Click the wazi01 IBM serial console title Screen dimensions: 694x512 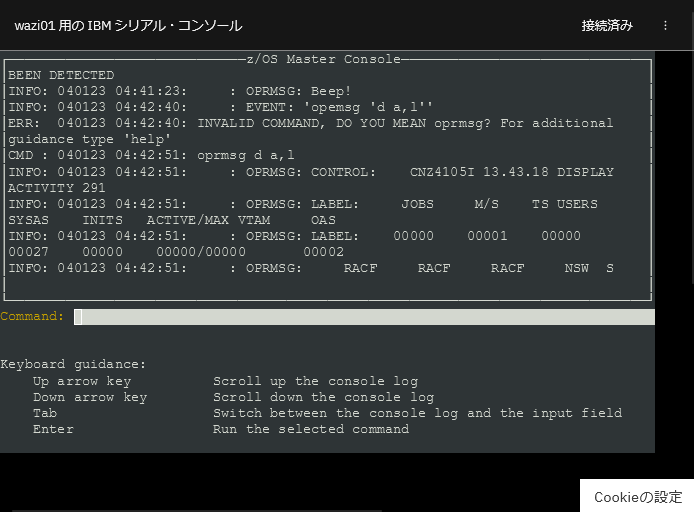(128, 26)
